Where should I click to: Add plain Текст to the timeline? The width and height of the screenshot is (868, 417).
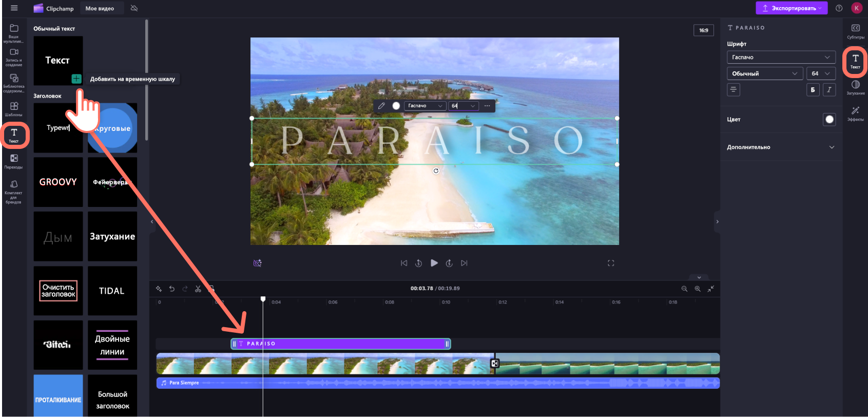[x=76, y=79]
